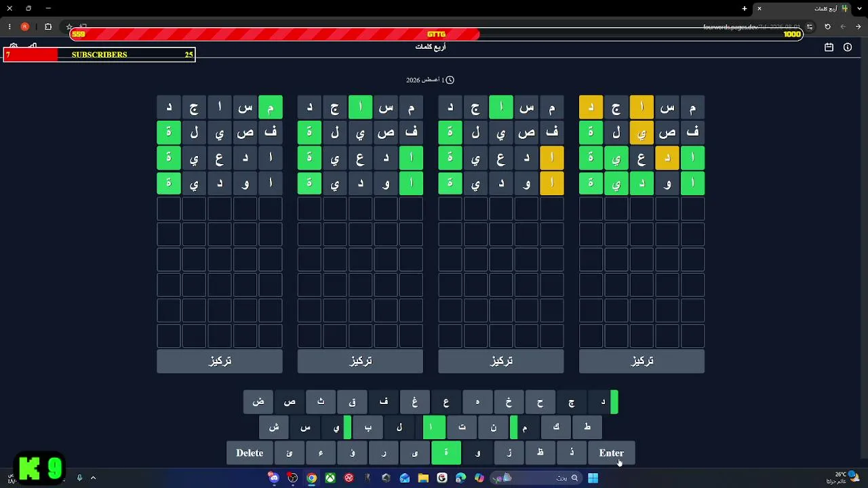Click the date text 1 أغسطس 2026
This screenshot has height=488, width=868.
pos(425,80)
